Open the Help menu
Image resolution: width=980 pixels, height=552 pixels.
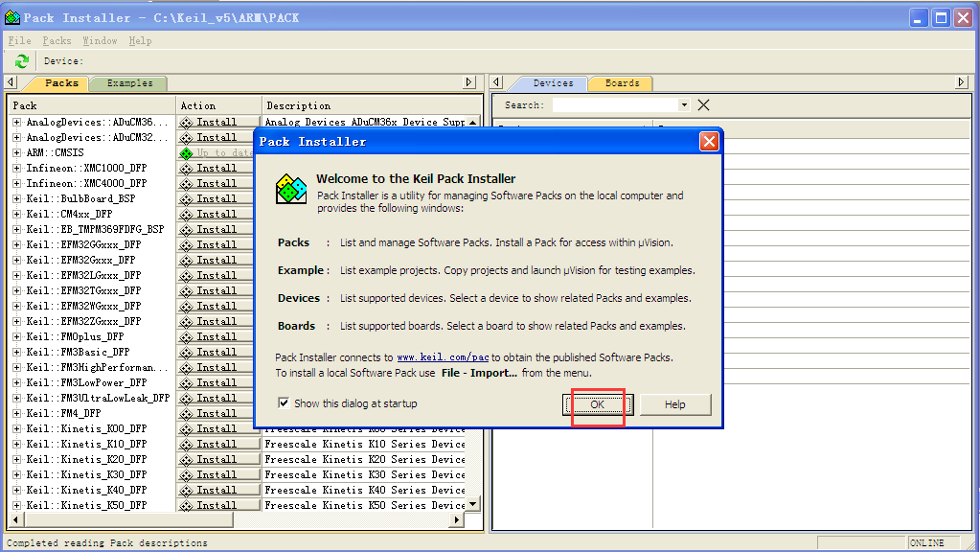point(140,40)
